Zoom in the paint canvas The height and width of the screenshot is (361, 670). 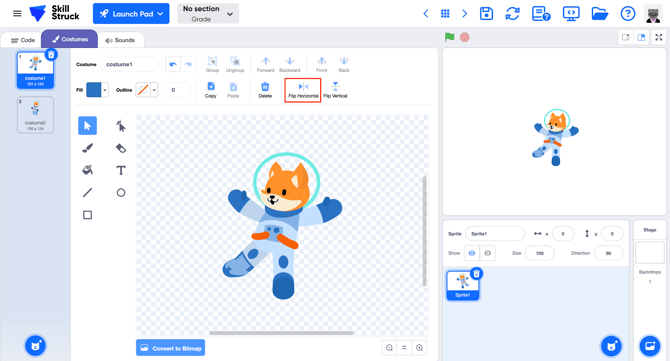(419, 348)
